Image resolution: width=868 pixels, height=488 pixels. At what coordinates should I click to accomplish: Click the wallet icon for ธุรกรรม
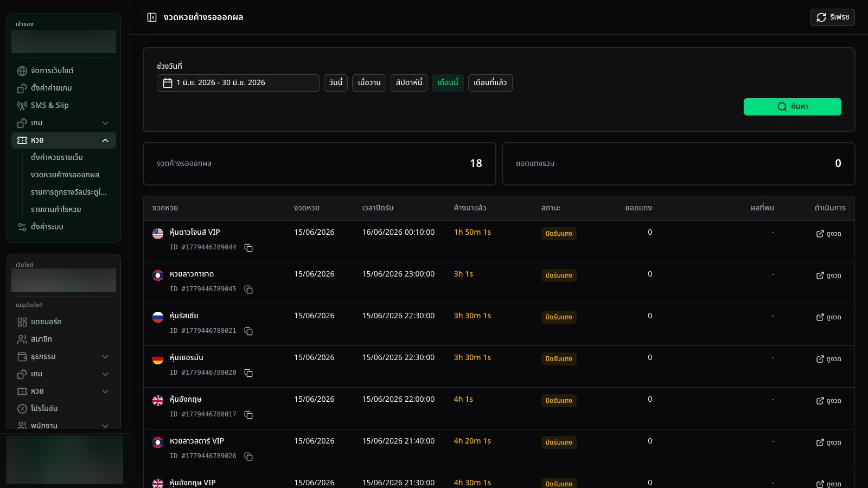[22, 357]
